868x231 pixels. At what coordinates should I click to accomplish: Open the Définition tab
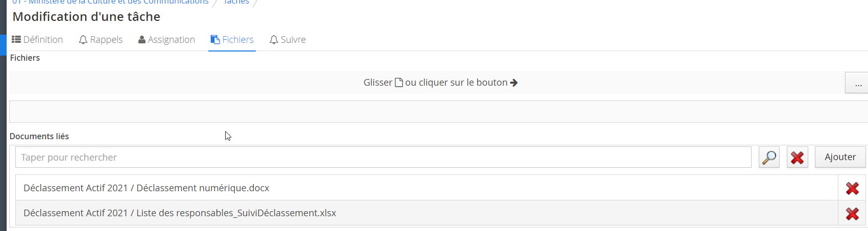tap(37, 40)
